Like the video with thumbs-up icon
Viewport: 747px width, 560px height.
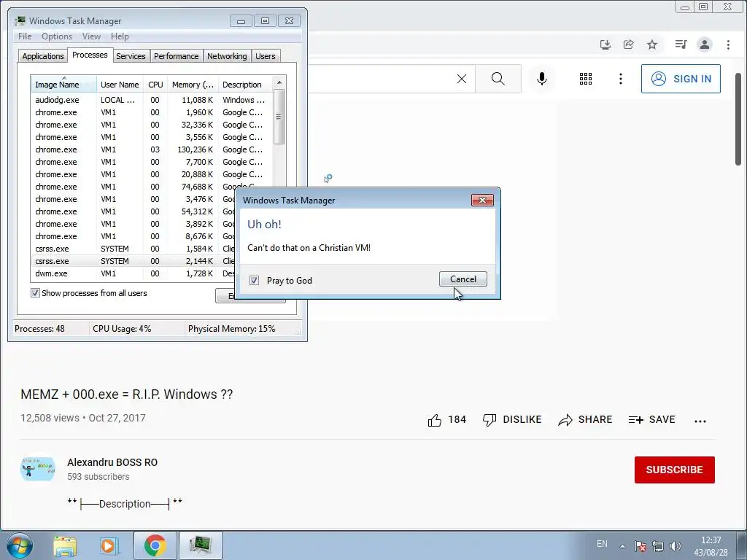tap(435, 420)
